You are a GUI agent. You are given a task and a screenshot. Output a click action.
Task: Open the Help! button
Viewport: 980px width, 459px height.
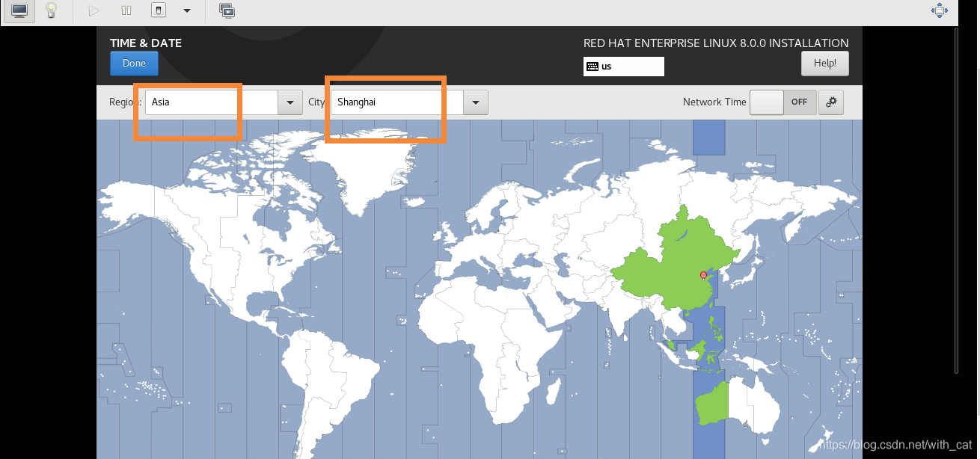825,64
